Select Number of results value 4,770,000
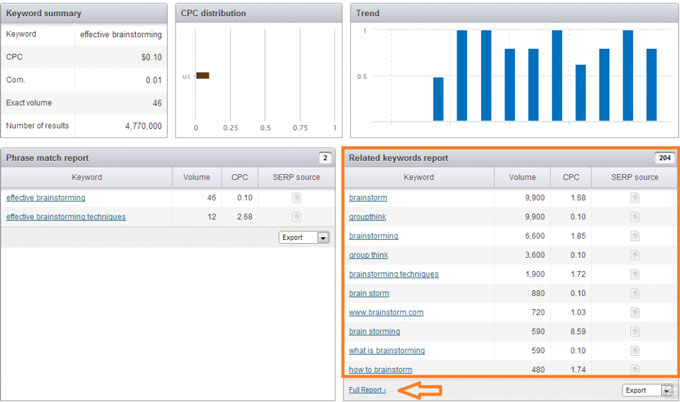 point(144,126)
